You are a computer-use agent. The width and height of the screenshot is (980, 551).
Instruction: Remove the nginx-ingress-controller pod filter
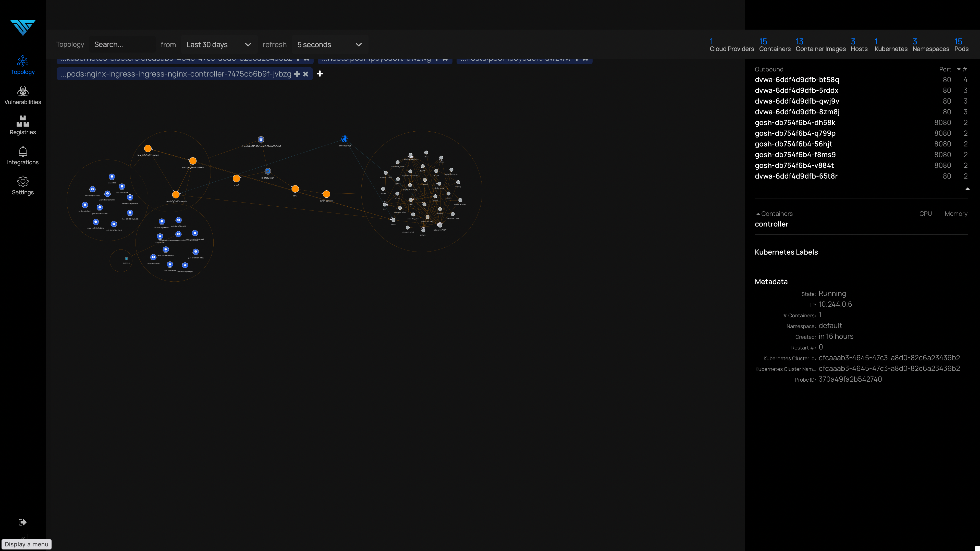coord(306,74)
